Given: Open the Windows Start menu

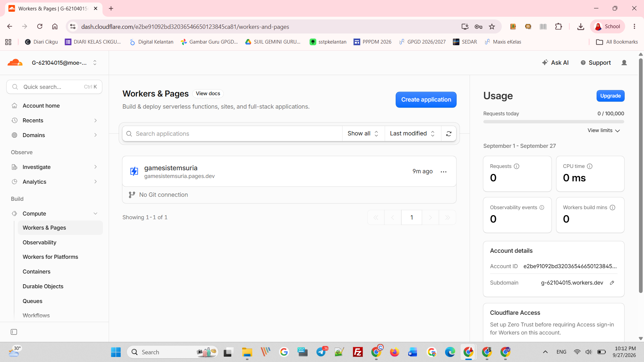Looking at the screenshot, I should (116, 352).
